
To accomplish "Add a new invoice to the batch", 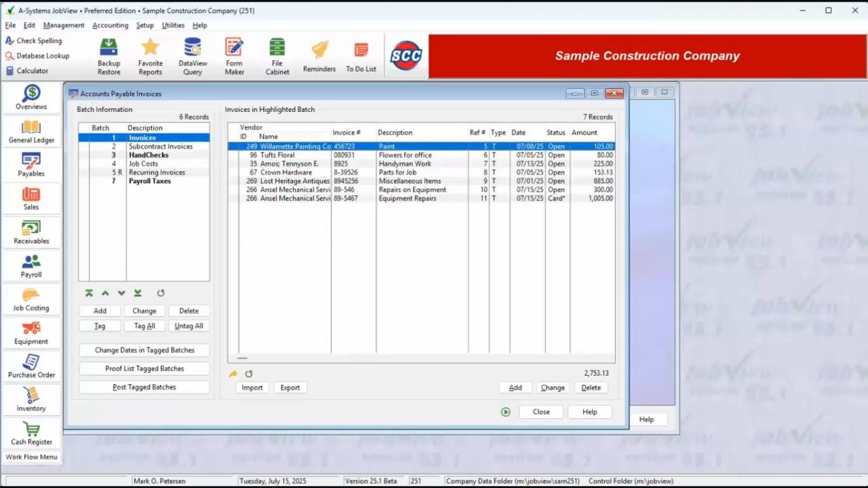I will coord(515,388).
